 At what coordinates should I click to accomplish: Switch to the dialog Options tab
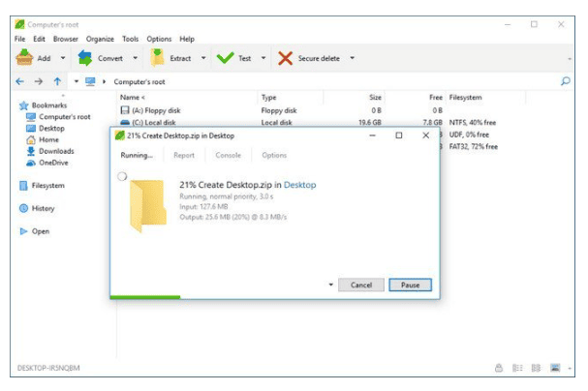274,155
